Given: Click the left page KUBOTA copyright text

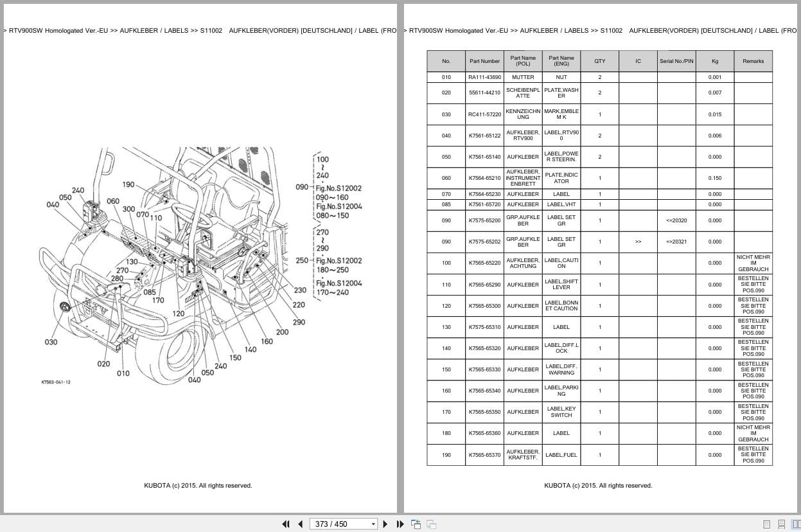Looking at the screenshot, I should [x=198, y=486].
